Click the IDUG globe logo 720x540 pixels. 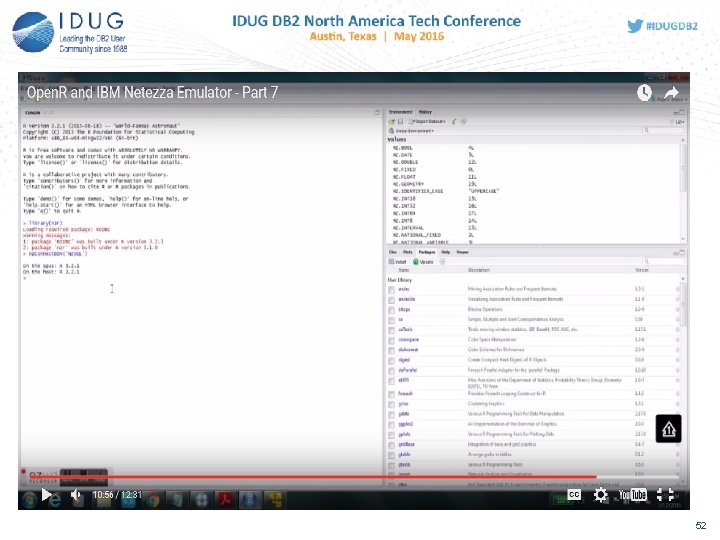tap(33, 32)
